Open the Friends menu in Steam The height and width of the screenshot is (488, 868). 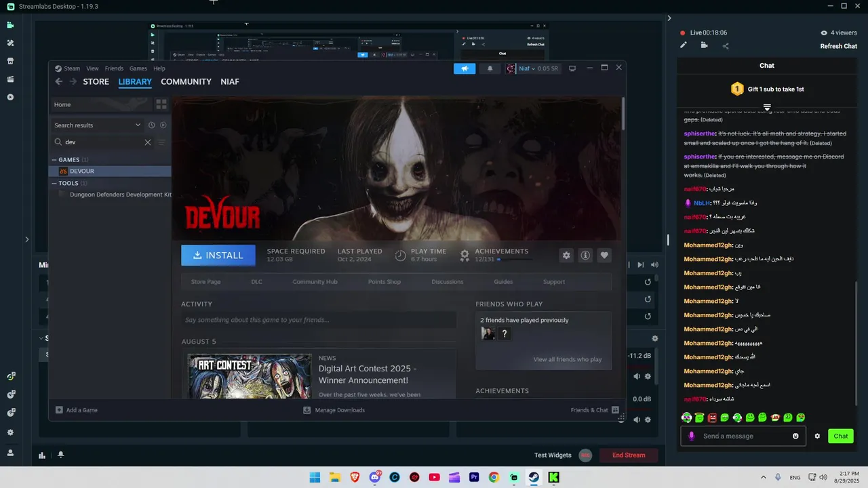click(x=114, y=68)
